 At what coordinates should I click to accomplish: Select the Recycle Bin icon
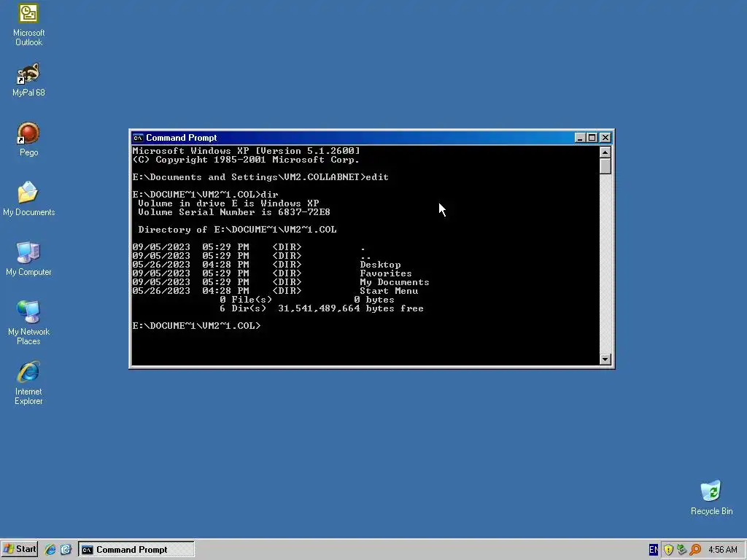click(711, 497)
